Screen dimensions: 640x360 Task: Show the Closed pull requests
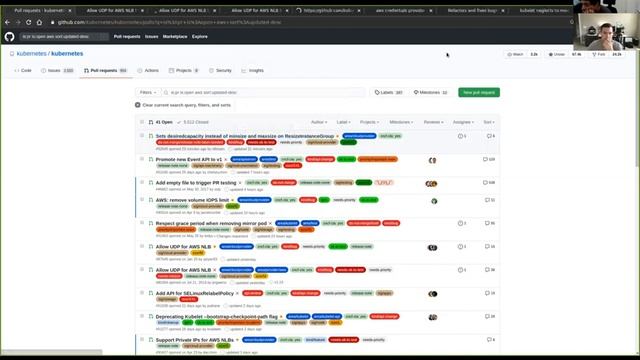[x=193, y=122]
